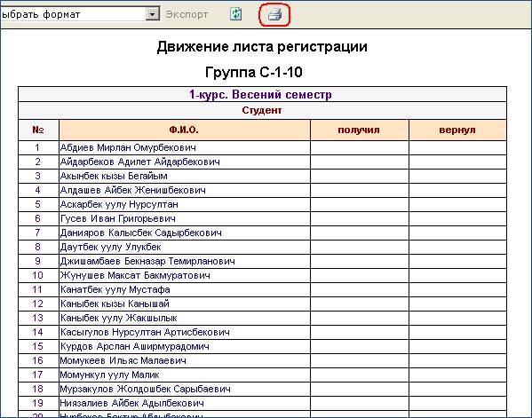Image resolution: width=532 pixels, height=418 pixels.
Task: Click the Экспорт export link
Action: click(x=187, y=14)
